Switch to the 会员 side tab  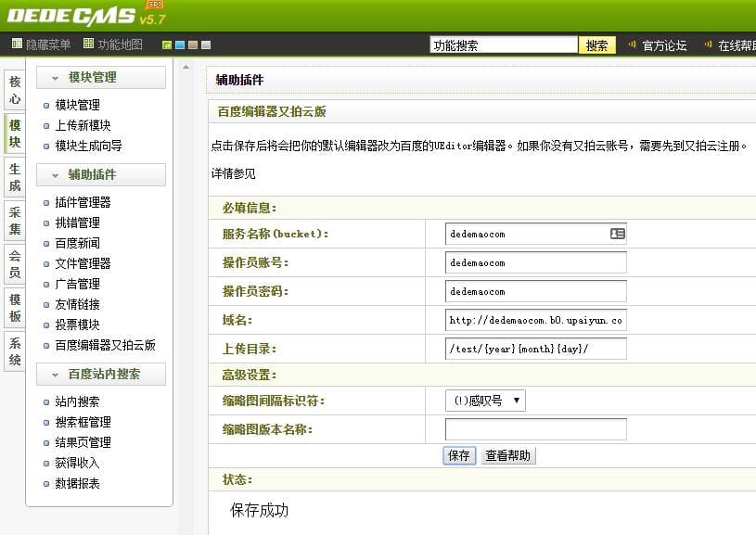click(x=15, y=263)
